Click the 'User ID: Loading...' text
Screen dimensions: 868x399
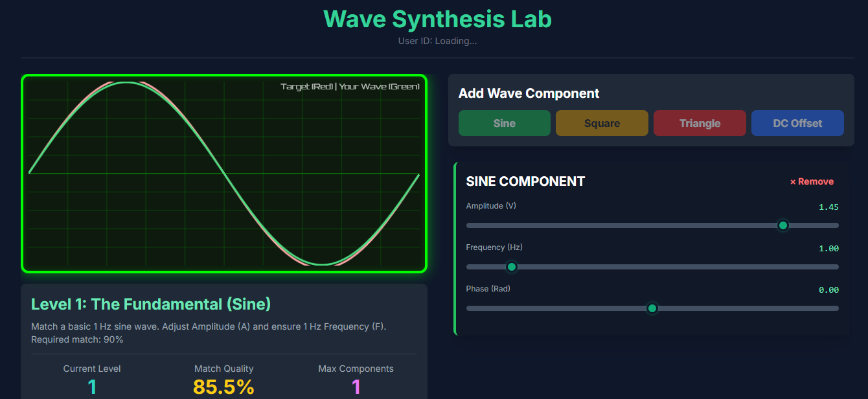tap(437, 41)
